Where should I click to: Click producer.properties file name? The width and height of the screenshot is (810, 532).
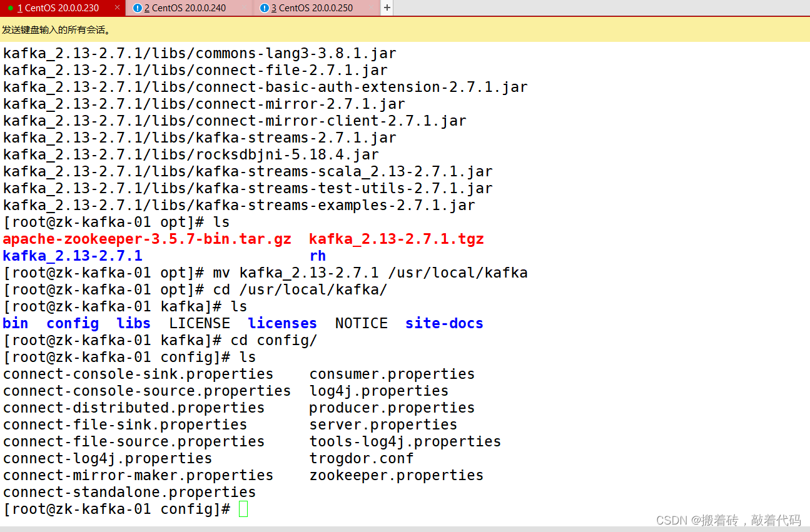[392, 408]
